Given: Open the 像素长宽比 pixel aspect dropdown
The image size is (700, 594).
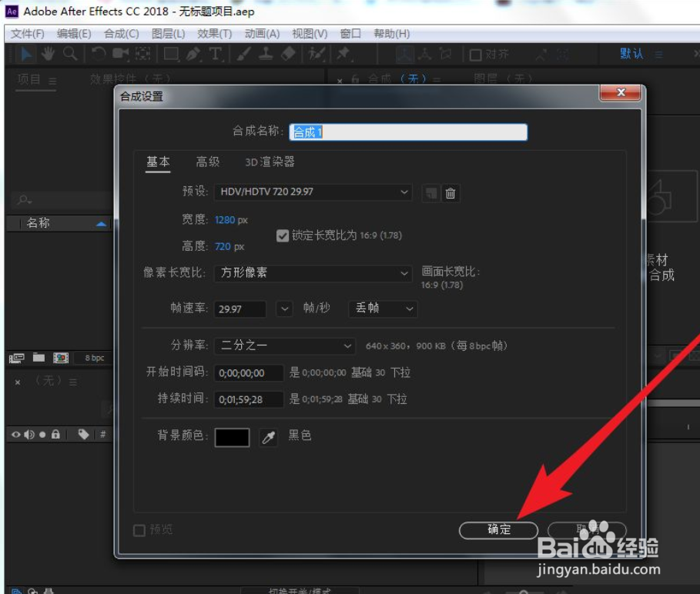Looking at the screenshot, I should point(313,273).
